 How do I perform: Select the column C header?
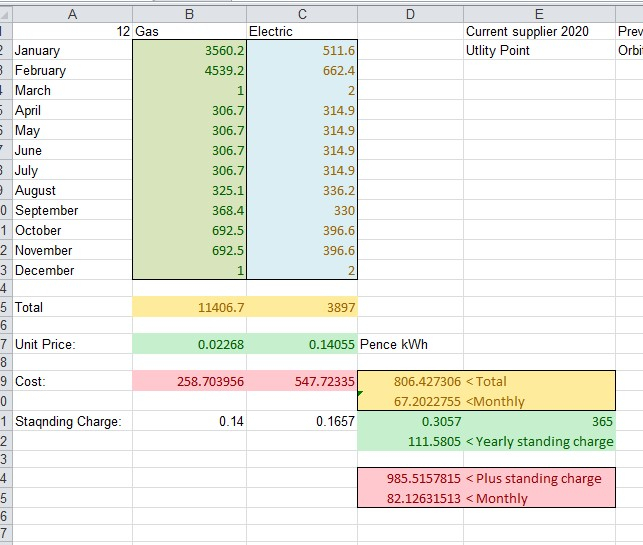(301, 12)
